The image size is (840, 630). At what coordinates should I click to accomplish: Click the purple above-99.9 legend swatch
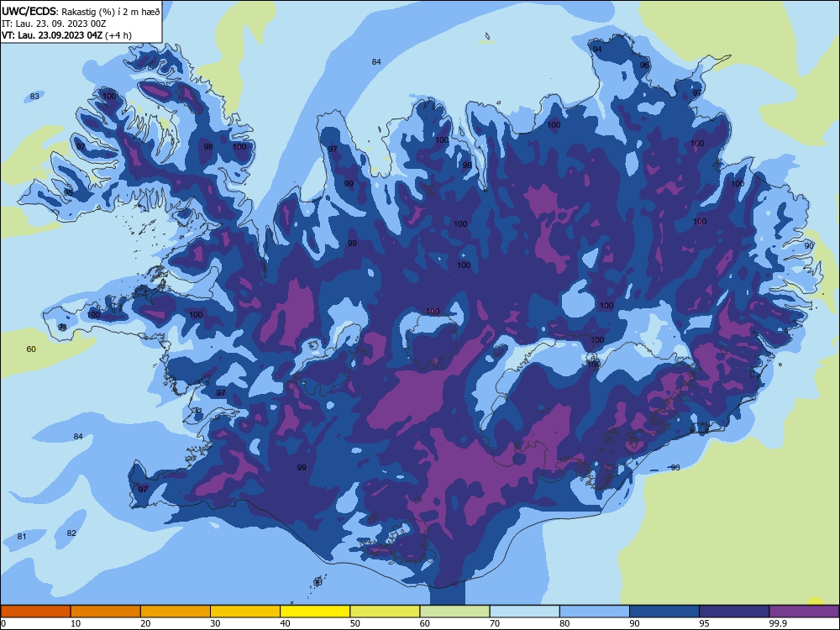(804, 612)
